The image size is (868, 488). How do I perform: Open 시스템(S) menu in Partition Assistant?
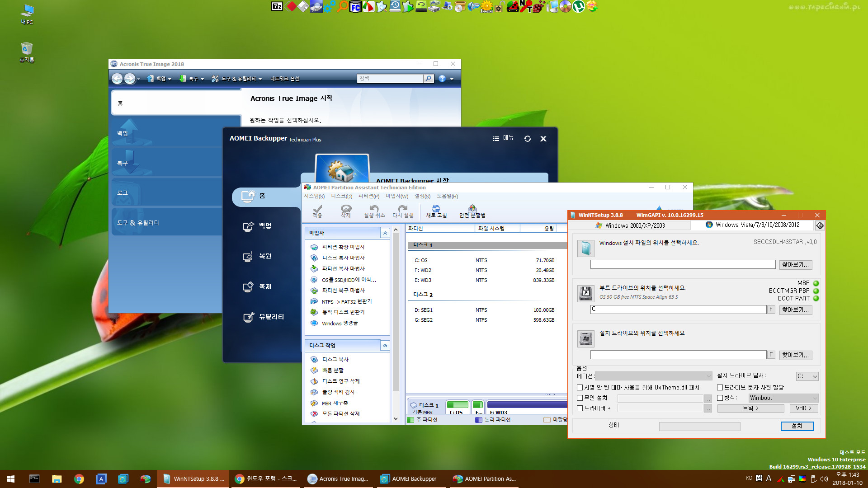click(x=314, y=196)
